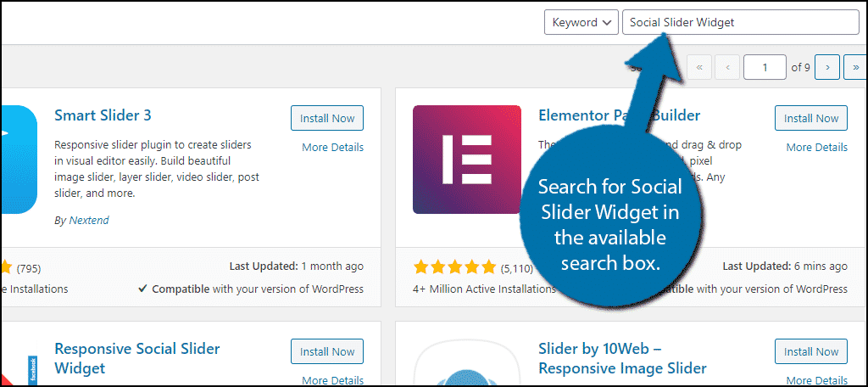Jump to the last results page arrow
The width and height of the screenshot is (868, 387).
pos(854,66)
